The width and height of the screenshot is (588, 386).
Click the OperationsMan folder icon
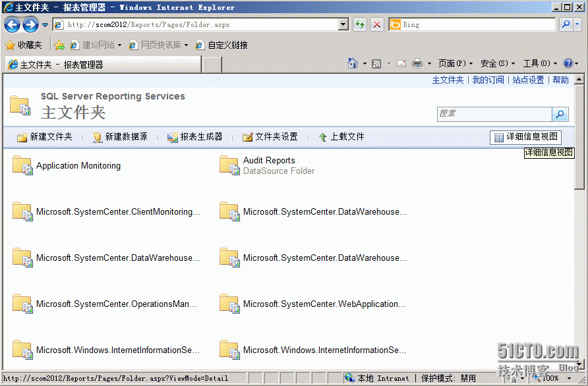(x=22, y=304)
